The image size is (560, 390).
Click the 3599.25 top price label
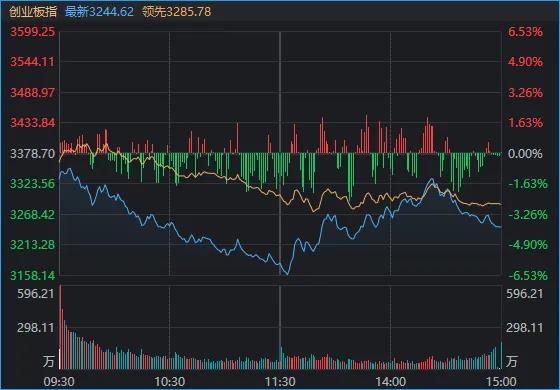pos(32,32)
